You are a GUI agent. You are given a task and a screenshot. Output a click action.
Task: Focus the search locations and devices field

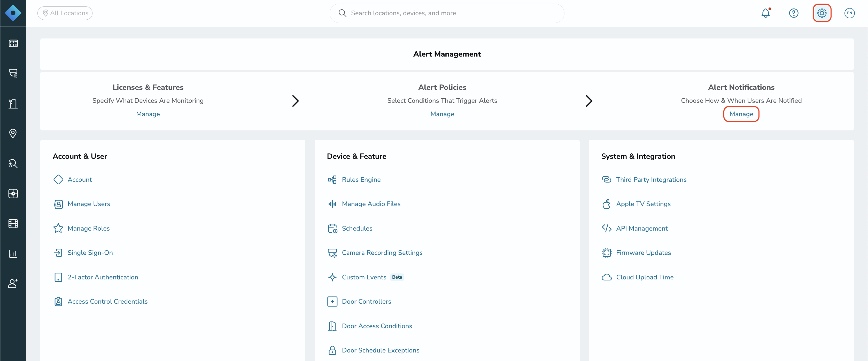pyautogui.click(x=447, y=13)
